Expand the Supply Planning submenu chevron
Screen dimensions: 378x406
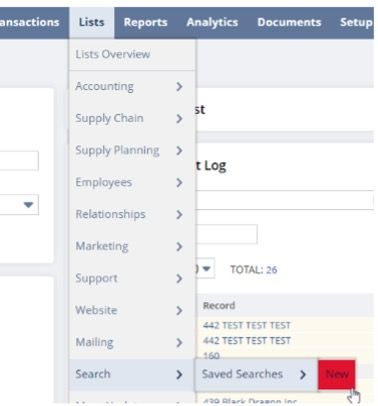179,151
